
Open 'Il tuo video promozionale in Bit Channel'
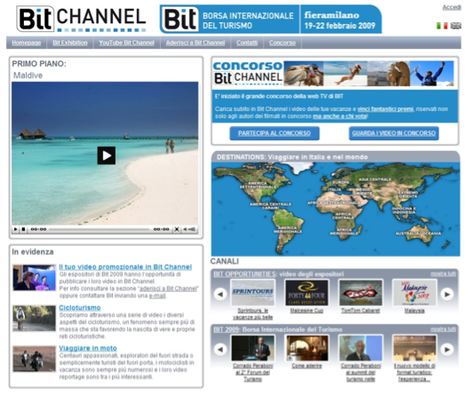tap(125, 267)
